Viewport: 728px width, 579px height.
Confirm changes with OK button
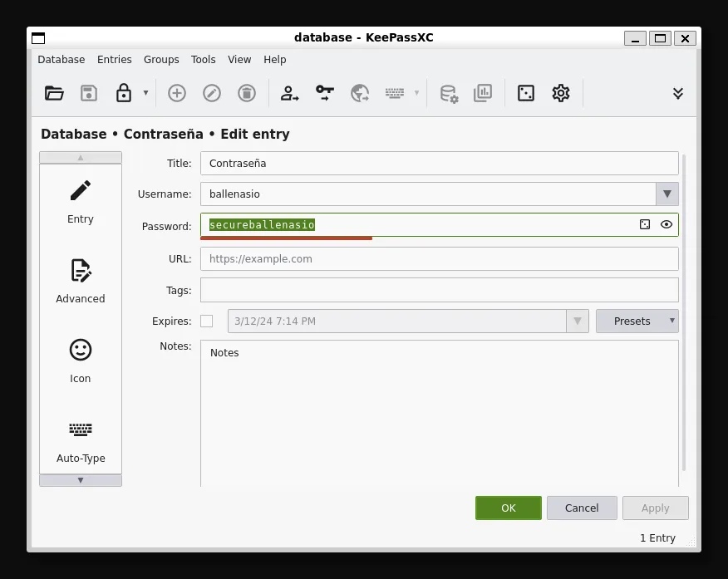(509, 508)
